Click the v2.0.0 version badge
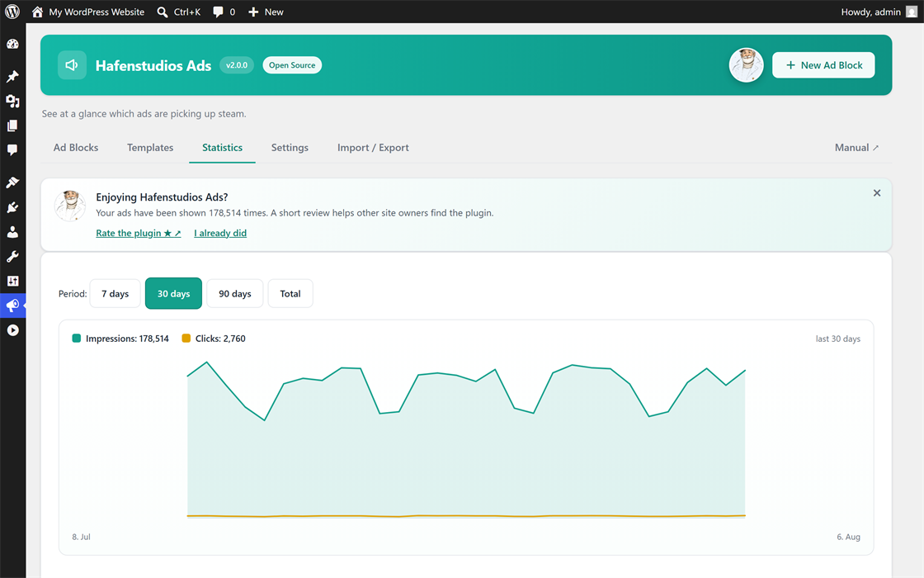The image size is (924, 578). point(237,65)
